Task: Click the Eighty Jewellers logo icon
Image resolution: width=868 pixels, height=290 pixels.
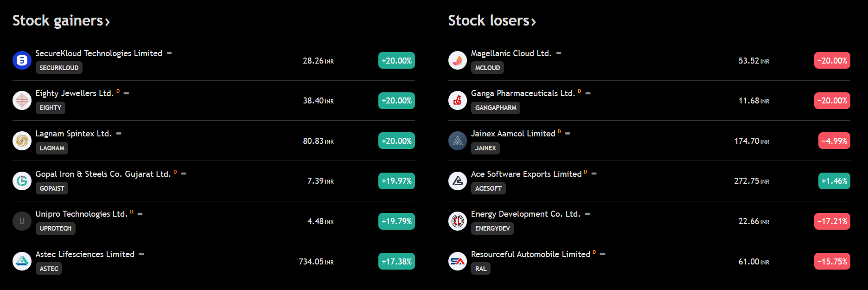Action: [x=22, y=101]
